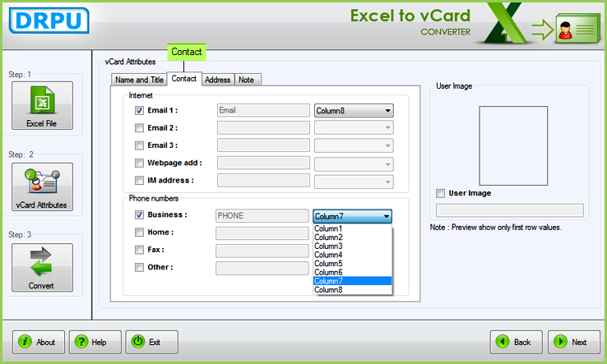Open the vCard Attributes step icon
The width and height of the screenshot is (607, 364).
click(x=42, y=181)
